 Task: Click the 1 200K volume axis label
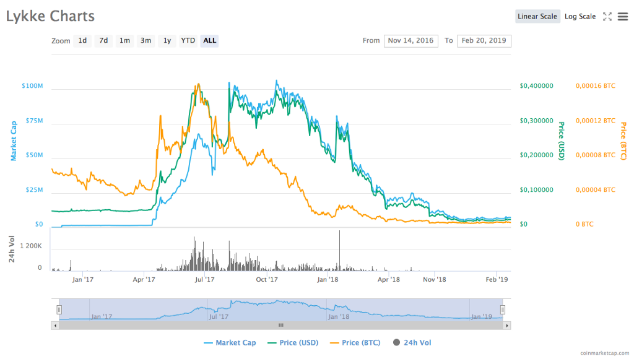(x=31, y=246)
